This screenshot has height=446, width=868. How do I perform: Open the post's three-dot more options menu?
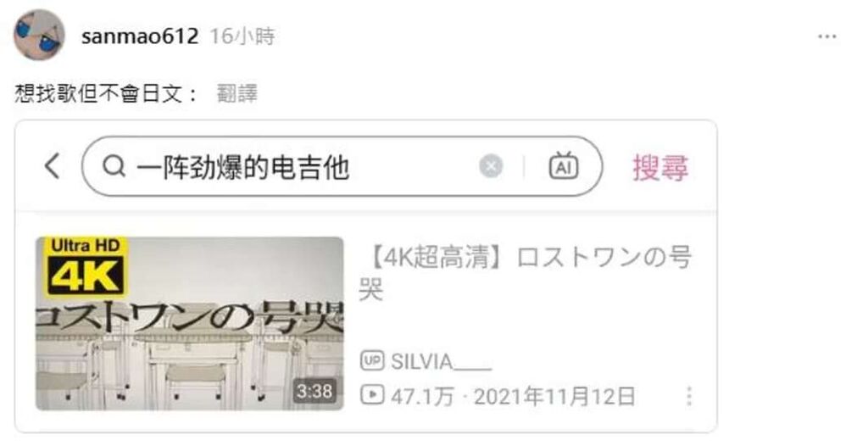[827, 36]
